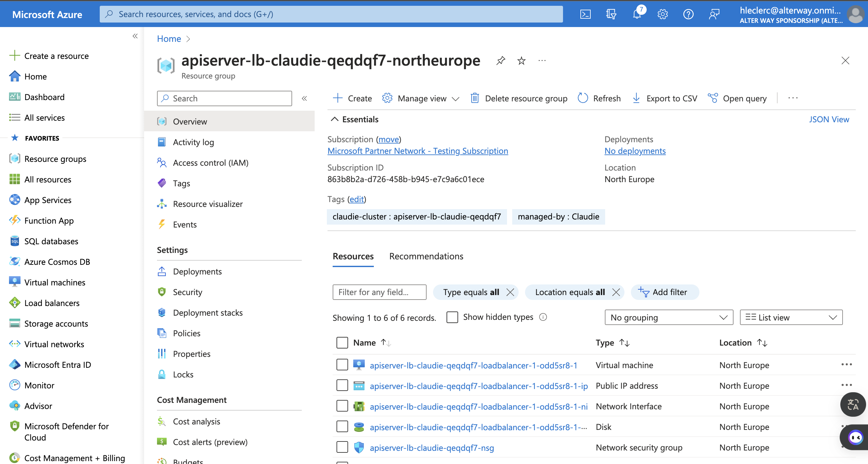Open Activity log in resource menu
Image resolution: width=868 pixels, height=464 pixels.
pyautogui.click(x=193, y=142)
